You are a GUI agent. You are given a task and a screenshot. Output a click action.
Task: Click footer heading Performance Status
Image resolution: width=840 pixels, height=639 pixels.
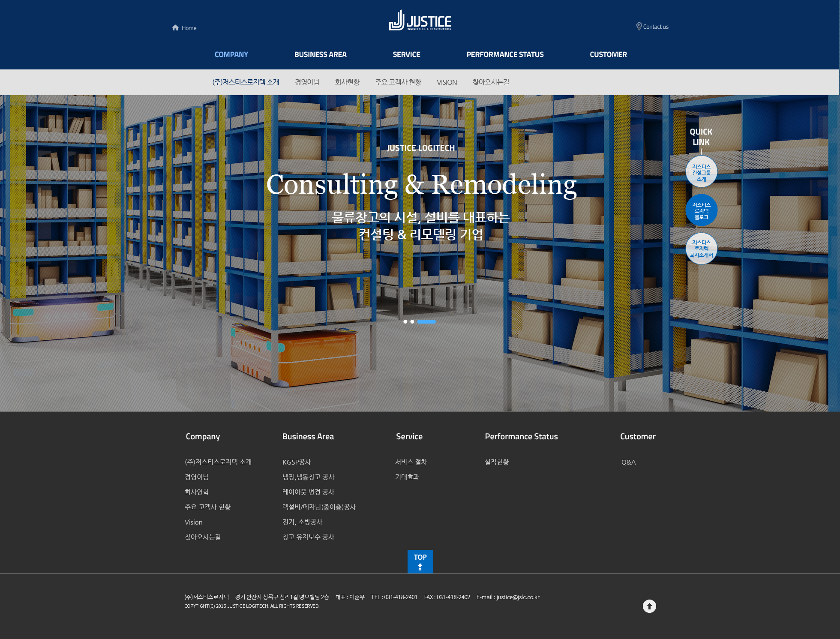[521, 436]
